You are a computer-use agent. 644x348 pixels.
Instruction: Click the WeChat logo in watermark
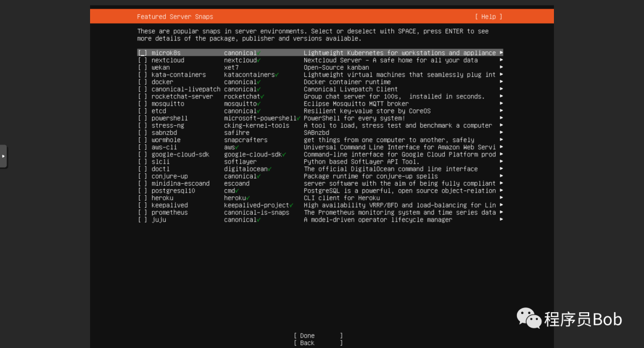pos(528,318)
